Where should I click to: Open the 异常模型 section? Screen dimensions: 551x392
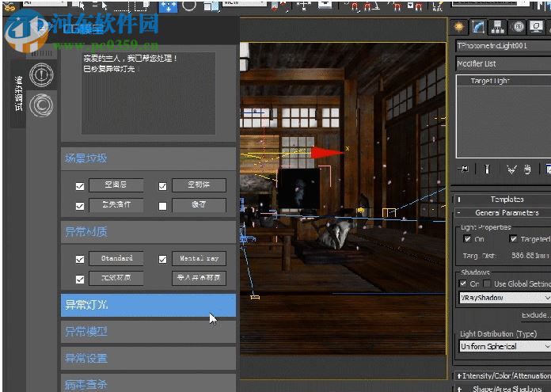click(x=148, y=332)
